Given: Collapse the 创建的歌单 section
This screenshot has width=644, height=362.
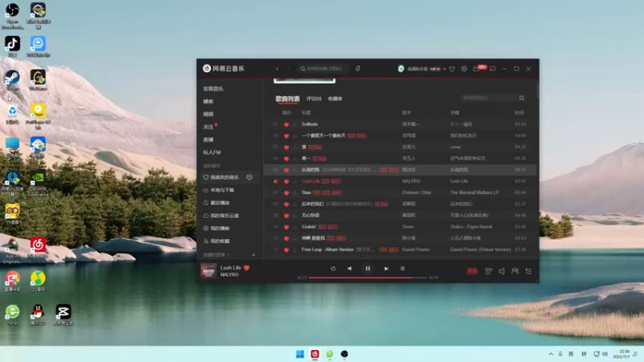Looking at the screenshot, I should (216, 255).
